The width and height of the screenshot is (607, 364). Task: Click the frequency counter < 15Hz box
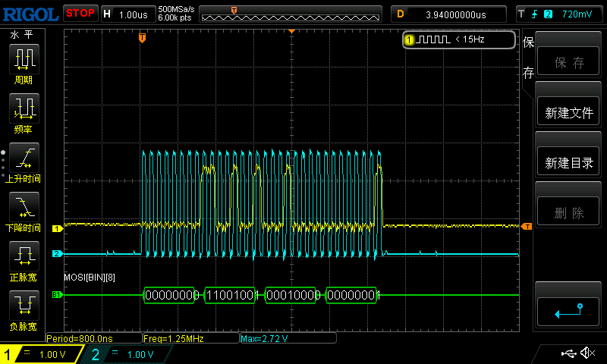(x=459, y=39)
